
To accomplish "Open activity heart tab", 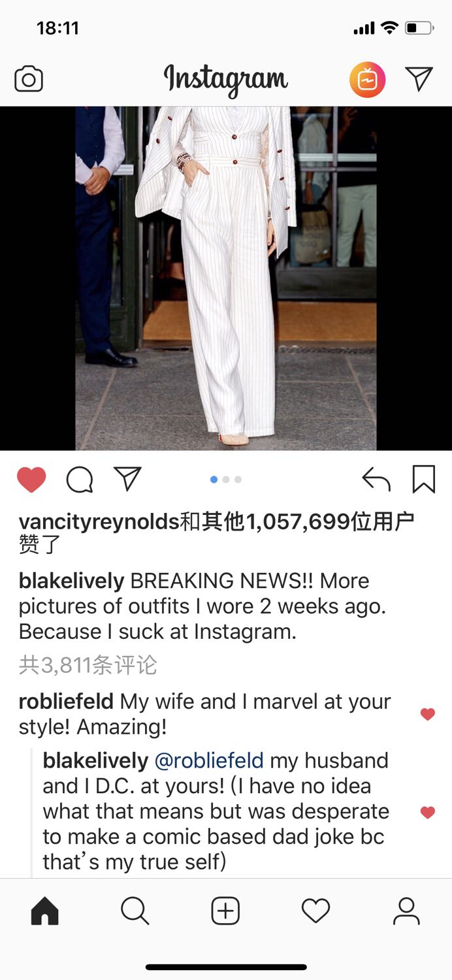I will point(315,911).
